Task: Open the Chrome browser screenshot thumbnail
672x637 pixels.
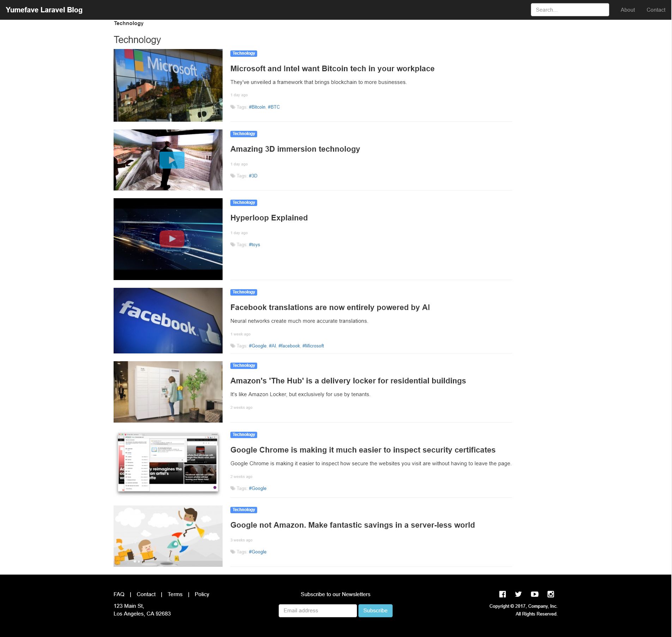Action: point(168,464)
